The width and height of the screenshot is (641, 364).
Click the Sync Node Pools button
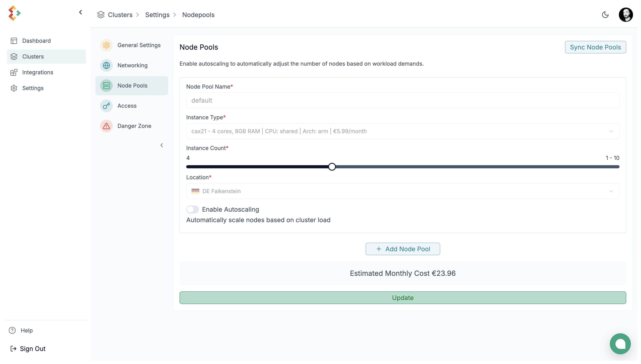[x=595, y=47]
